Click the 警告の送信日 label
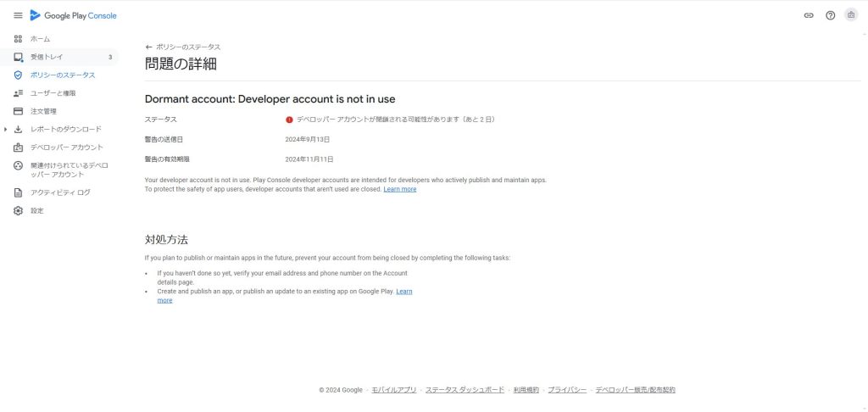 click(x=164, y=140)
